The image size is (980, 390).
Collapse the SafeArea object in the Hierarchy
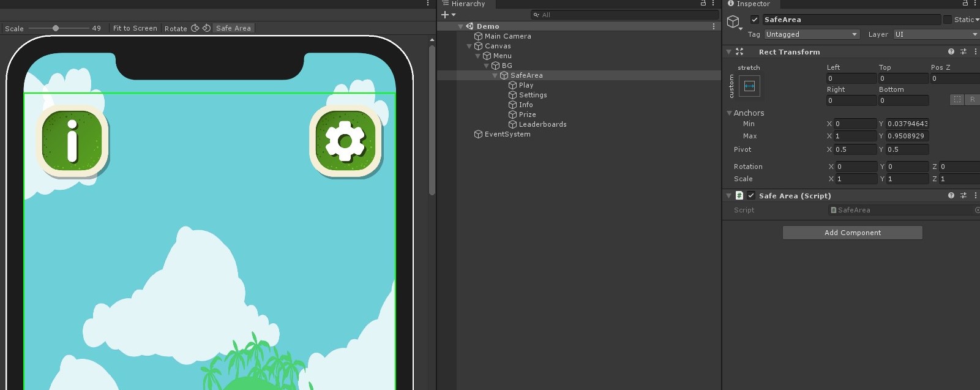click(x=495, y=75)
